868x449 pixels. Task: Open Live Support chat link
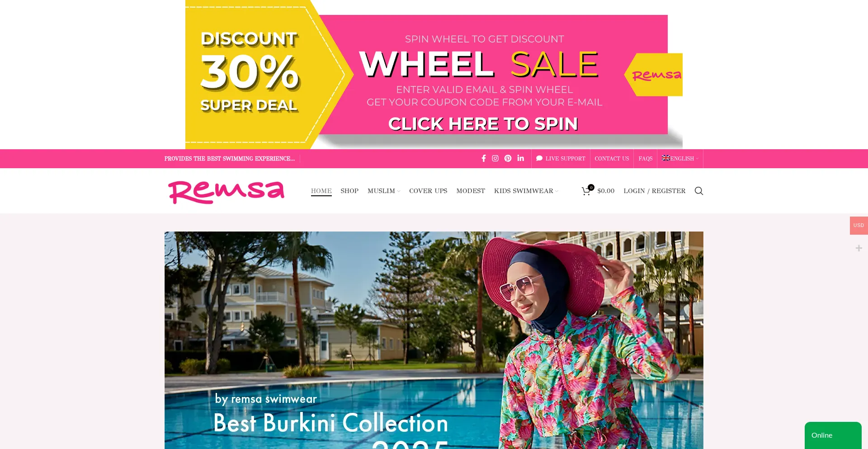coord(561,159)
